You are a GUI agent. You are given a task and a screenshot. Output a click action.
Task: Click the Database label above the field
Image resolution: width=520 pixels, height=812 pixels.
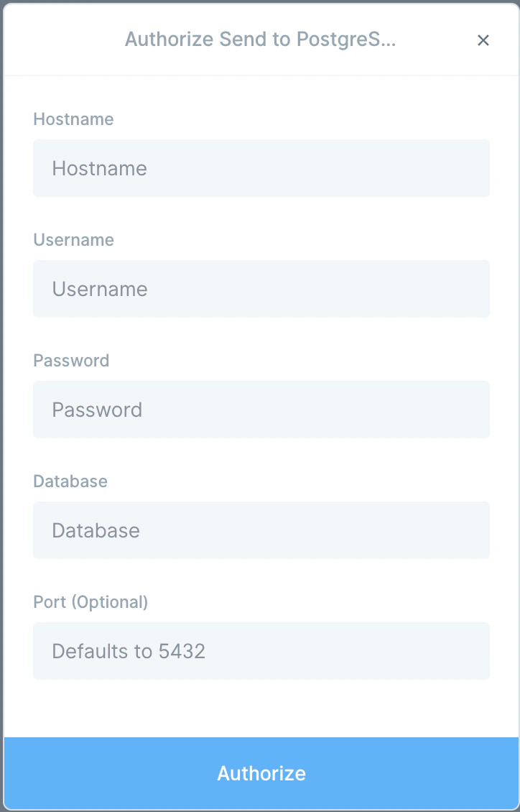[x=70, y=481]
